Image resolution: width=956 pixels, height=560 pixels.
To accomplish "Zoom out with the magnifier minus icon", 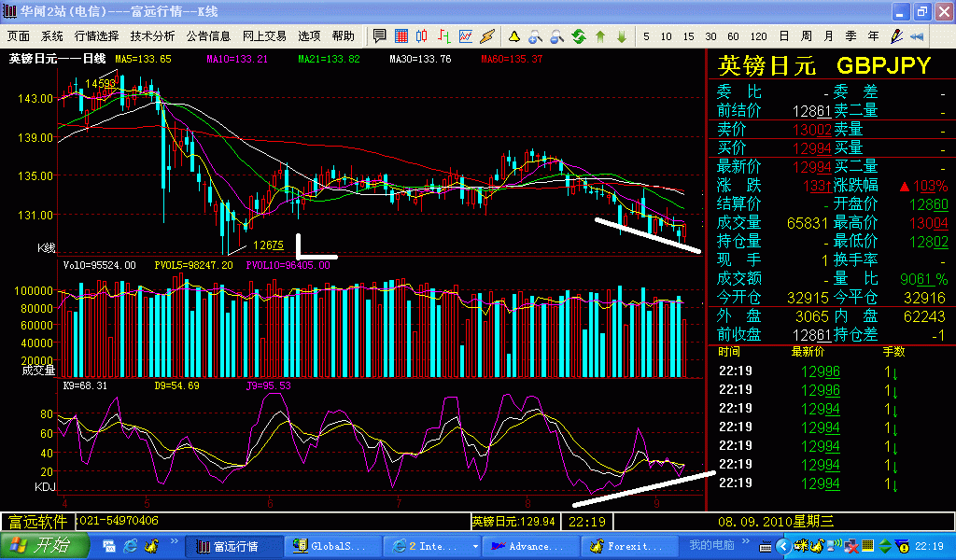I will click(x=556, y=36).
